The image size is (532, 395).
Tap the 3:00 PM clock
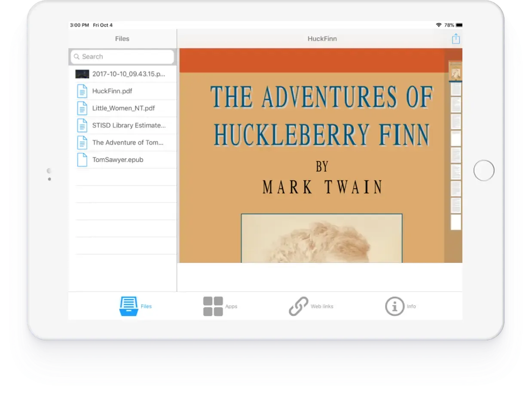click(79, 25)
